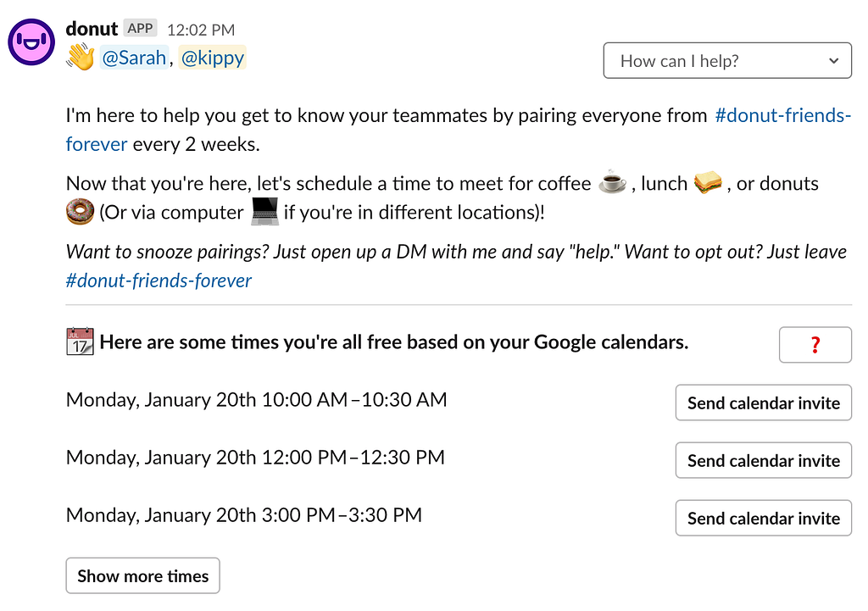Send calendar invite for 3:00 PM slot

(x=764, y=518)
